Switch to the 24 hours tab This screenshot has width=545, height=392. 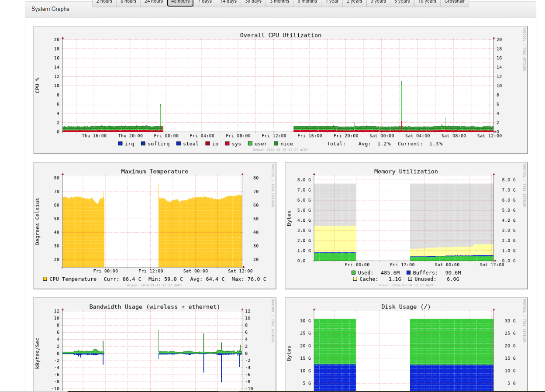click(x=154, y=3)
